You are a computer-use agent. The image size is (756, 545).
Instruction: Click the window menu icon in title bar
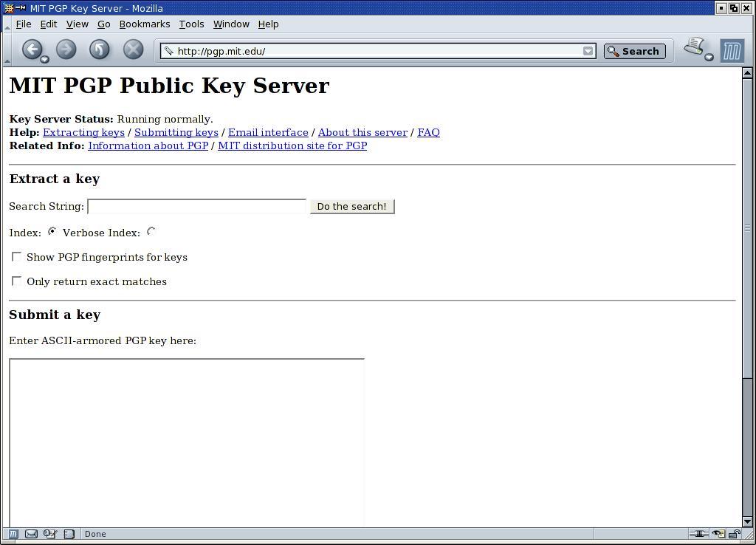(9, 7)
